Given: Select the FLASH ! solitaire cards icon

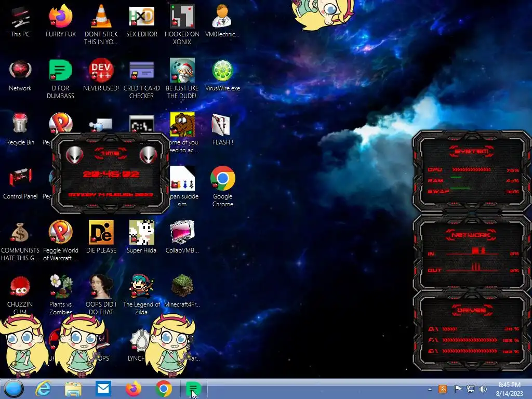Looking at the screenshot, I should tap(221, 124).
